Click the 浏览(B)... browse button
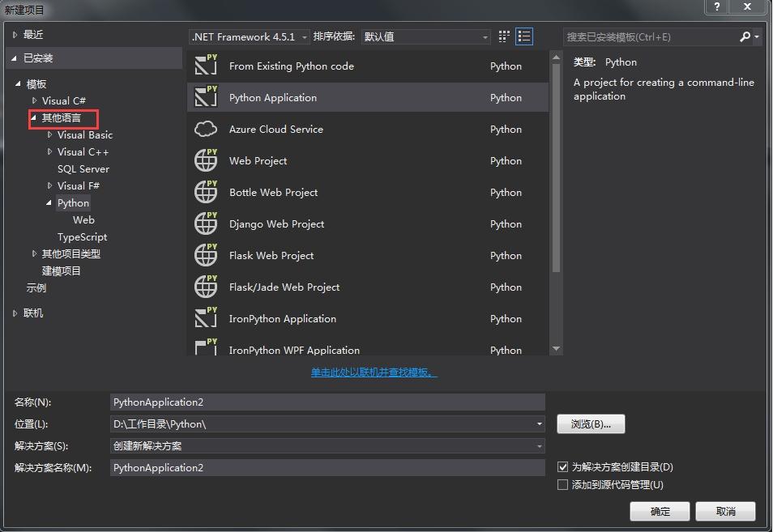 (591, 424)
